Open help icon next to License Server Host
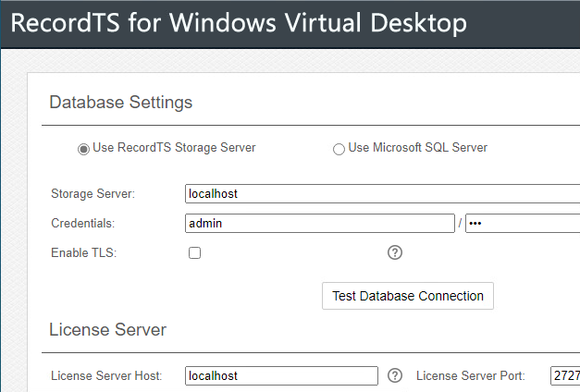The image size is (580, 392). coord(395,375)
